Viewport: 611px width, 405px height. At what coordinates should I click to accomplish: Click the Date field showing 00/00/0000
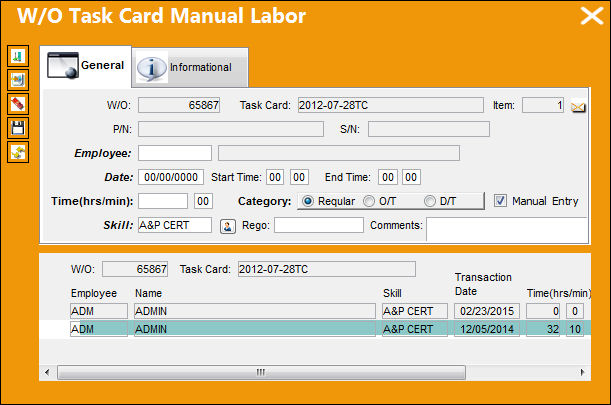point(171,177)
